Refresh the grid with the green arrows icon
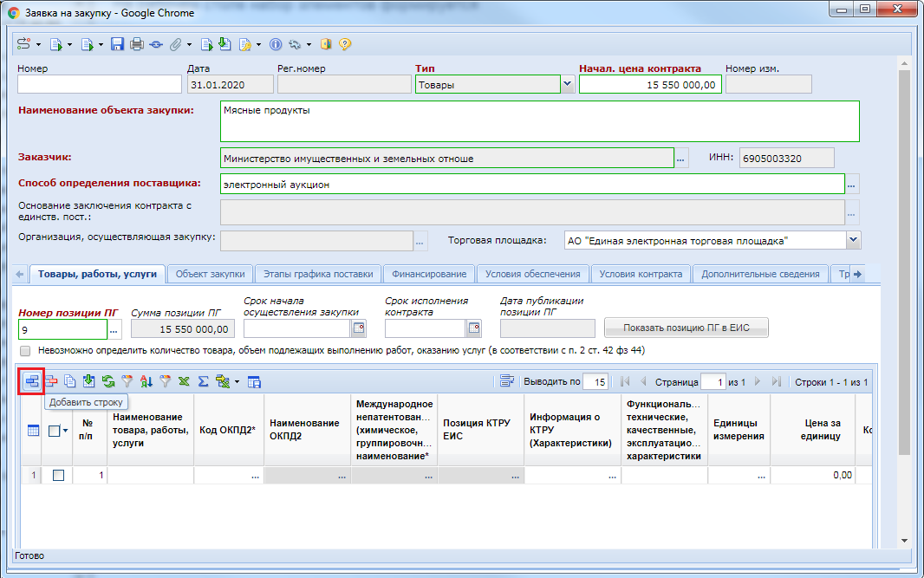The width and height of the screenshot is (924, 578). tap(108, 382)
